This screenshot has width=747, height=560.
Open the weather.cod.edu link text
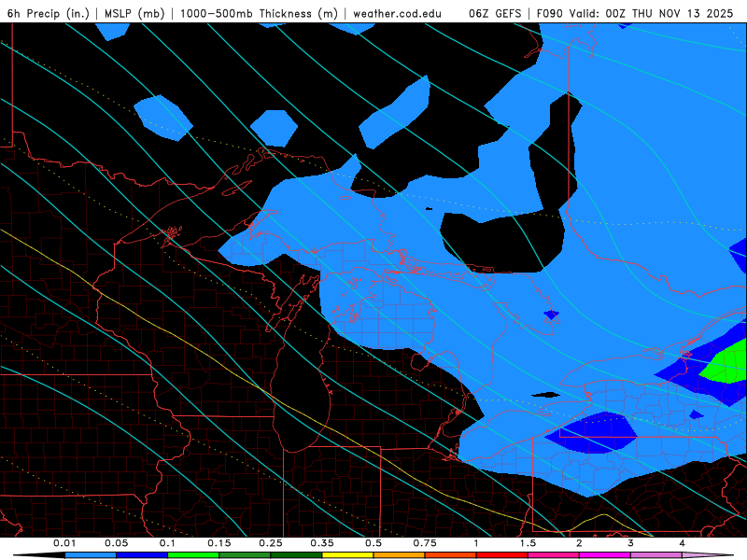coord(398,13)
